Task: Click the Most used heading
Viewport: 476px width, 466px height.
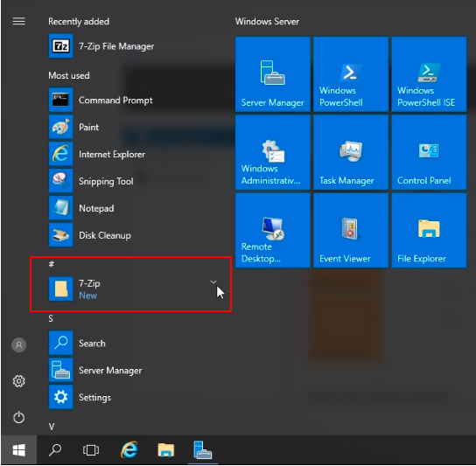Action: coord(69,75)
